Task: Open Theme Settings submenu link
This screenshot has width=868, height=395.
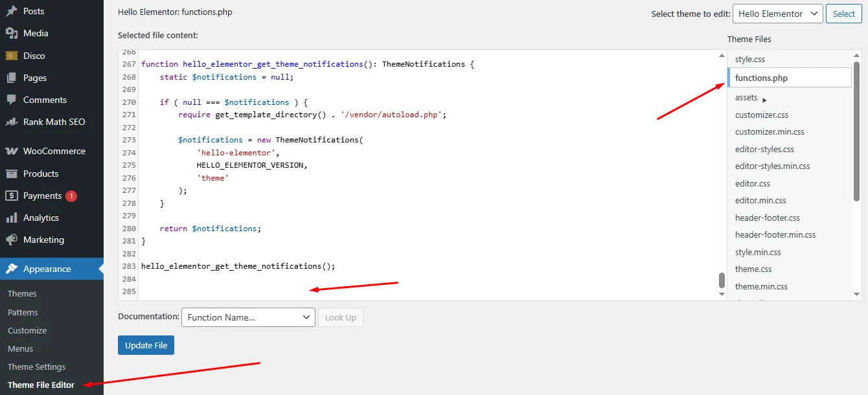Action: 36,367
